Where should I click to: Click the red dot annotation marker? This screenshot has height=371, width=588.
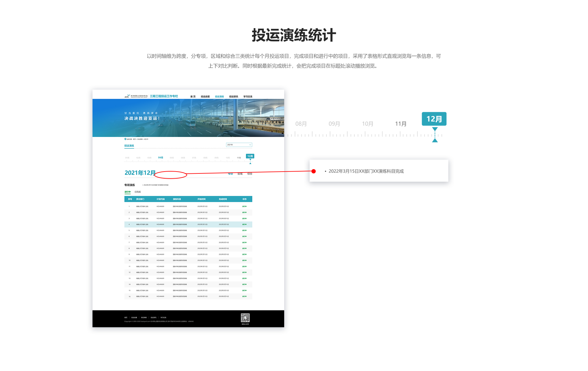pyautogui.click(x=314, y=171)
